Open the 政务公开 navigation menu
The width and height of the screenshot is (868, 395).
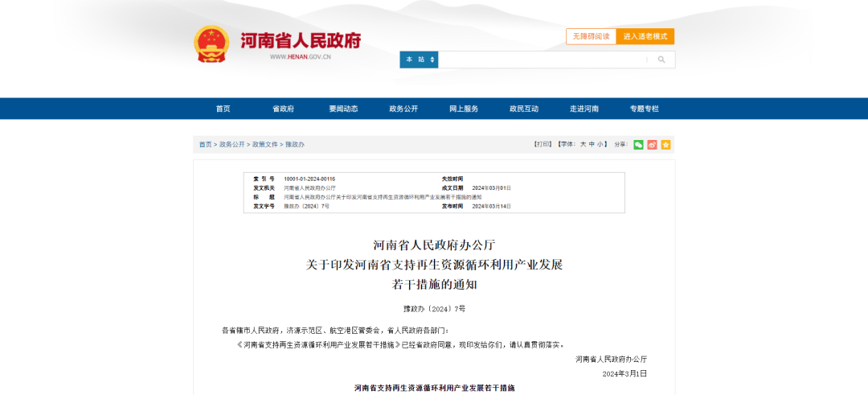[403, 109]
